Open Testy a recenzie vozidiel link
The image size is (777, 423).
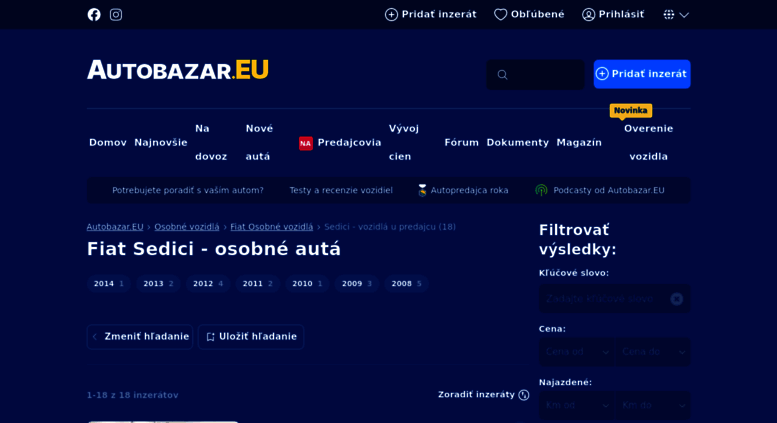click(341, 190)
